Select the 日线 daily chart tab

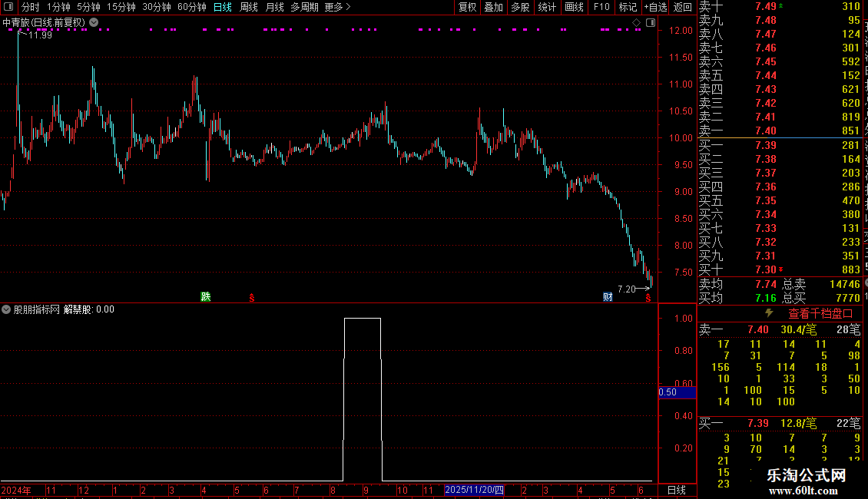[223, 7]
